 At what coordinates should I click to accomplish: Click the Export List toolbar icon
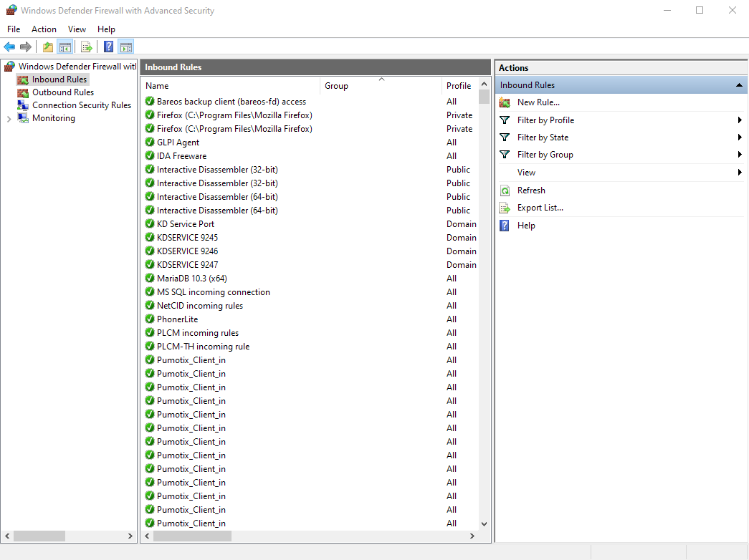coord(87,47)
